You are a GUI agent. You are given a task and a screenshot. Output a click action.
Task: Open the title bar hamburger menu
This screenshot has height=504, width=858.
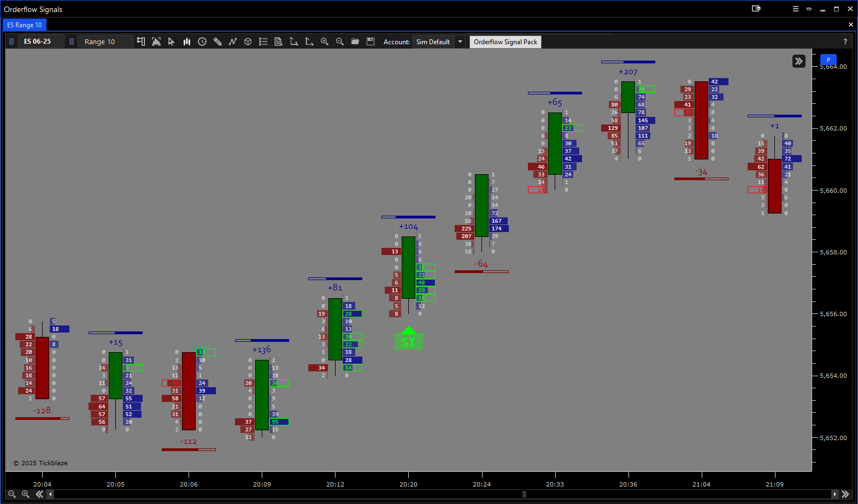click(x=796, y=9)
